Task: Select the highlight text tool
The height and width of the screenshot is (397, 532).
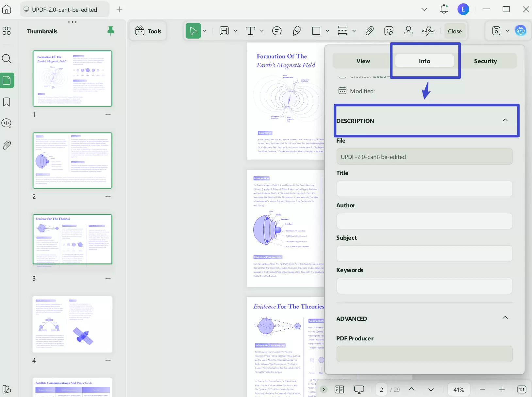Action: [x=224, y=31]
